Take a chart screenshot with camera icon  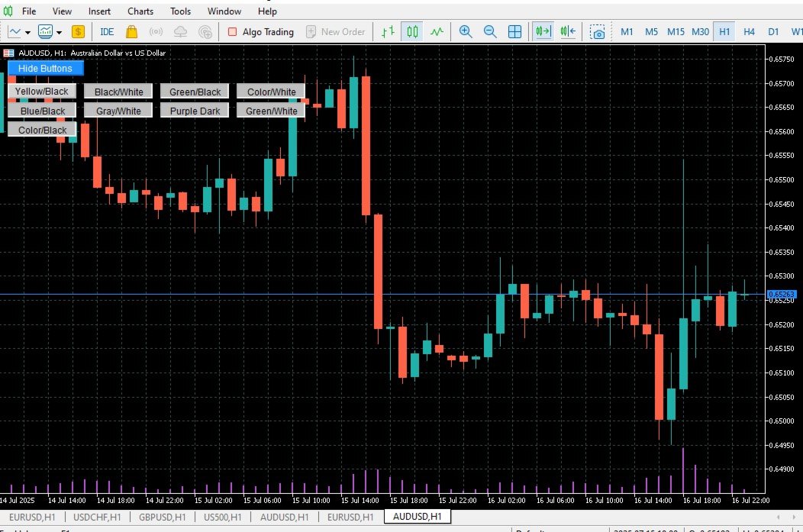point(597,32)
